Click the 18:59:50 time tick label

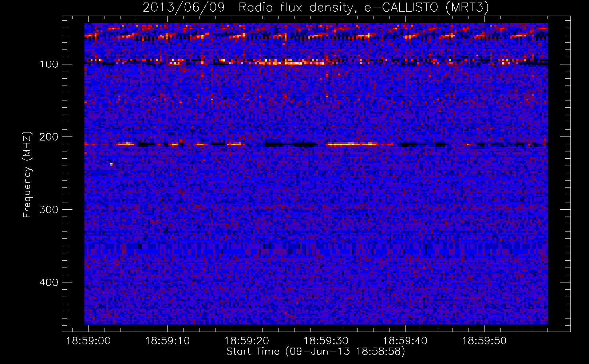pyautogui.click(x=485, y=341)
